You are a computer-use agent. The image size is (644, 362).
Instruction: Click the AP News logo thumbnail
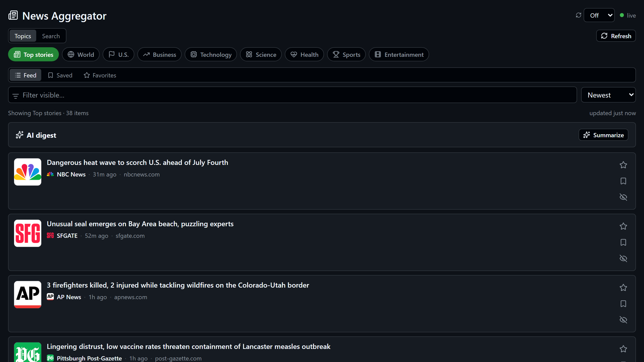[28, 295]
